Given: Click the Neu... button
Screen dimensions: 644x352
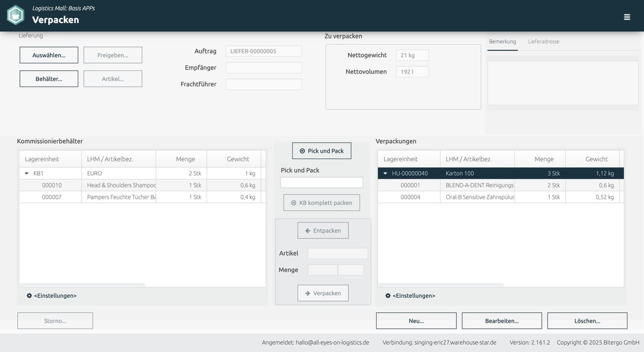Looking at the screenshot, I should pyautogui.click(x=416, y=321).
